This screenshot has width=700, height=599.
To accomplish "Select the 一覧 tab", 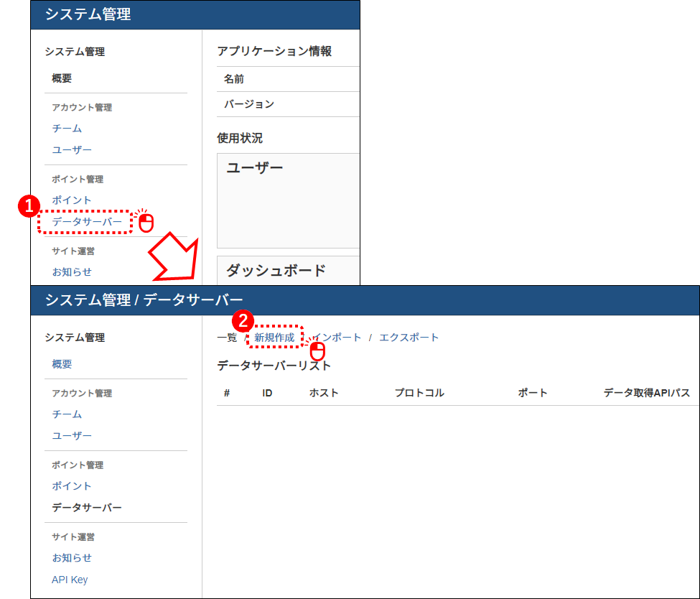I will coord(227,338).
